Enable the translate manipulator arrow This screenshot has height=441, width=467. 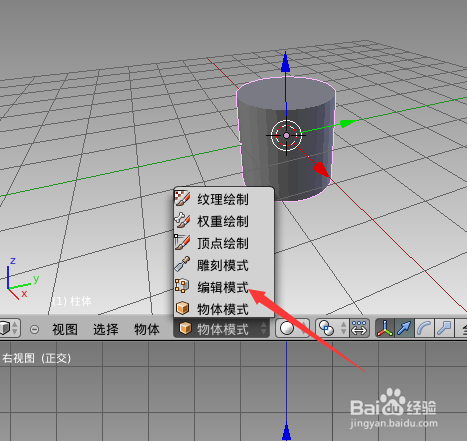[404, 329]
